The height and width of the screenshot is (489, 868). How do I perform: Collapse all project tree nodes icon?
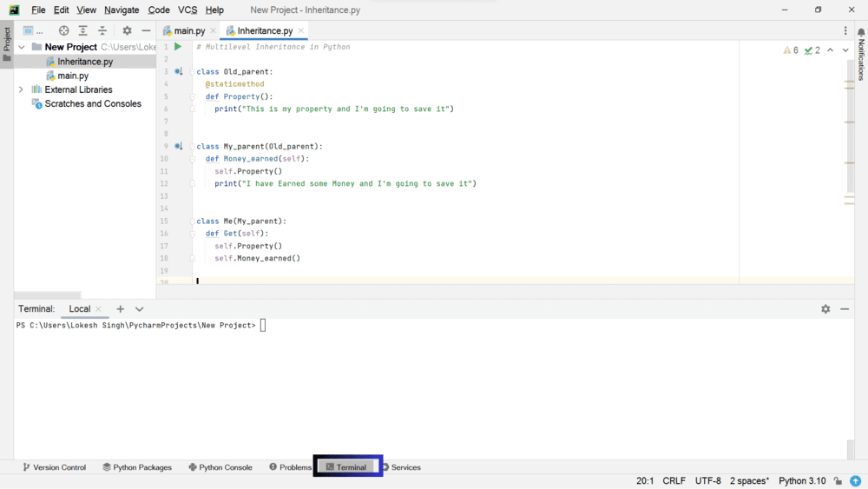click(102, 30)
